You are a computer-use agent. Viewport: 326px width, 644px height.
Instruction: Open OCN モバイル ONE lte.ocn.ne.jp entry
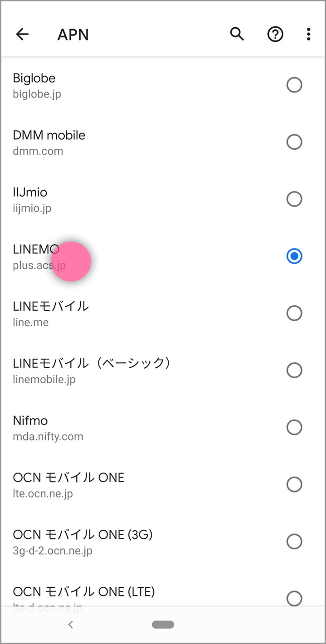coord(136,485)
